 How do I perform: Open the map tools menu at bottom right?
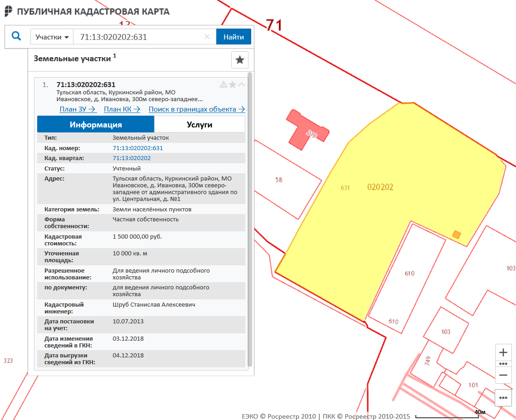[x=503, y=397]
